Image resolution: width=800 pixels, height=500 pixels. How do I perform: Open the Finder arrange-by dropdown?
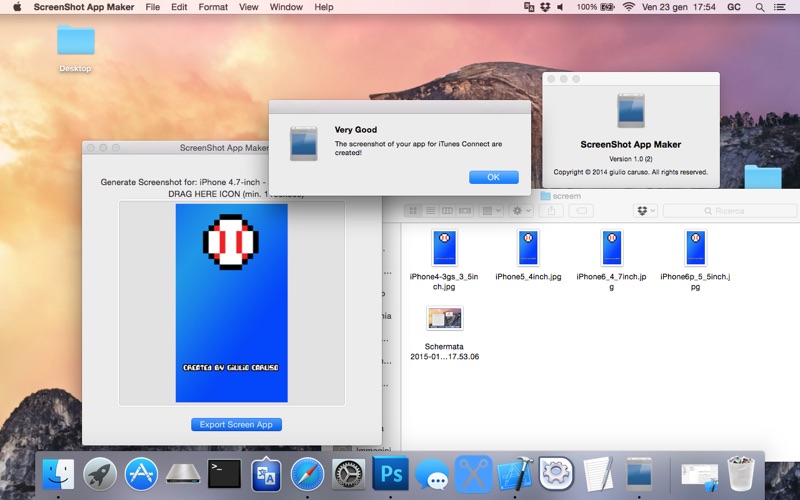pos(492,211)
